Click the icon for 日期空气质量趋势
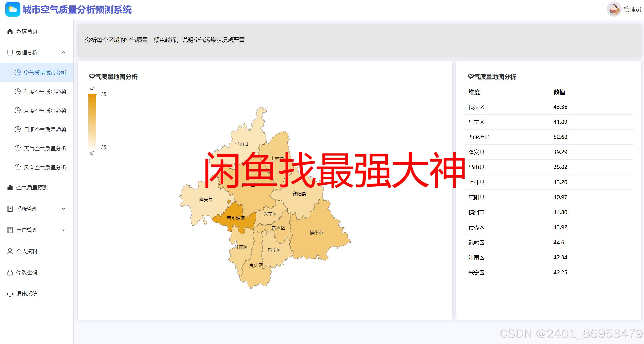 pyautogui.click(x=17, y=129)
